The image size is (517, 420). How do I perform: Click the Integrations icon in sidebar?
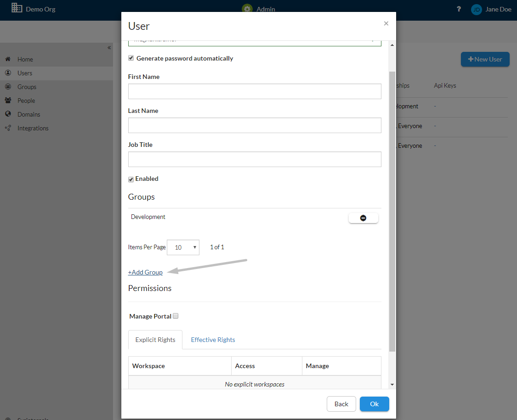(x=8, y=128)
